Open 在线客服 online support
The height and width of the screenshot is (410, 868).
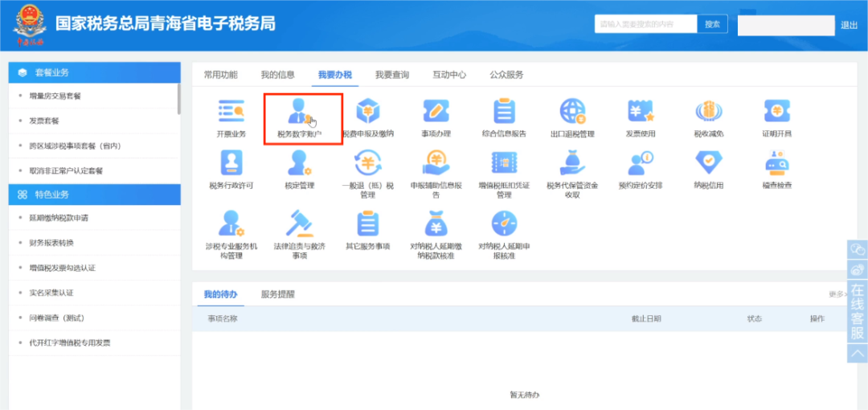point(857,311)
